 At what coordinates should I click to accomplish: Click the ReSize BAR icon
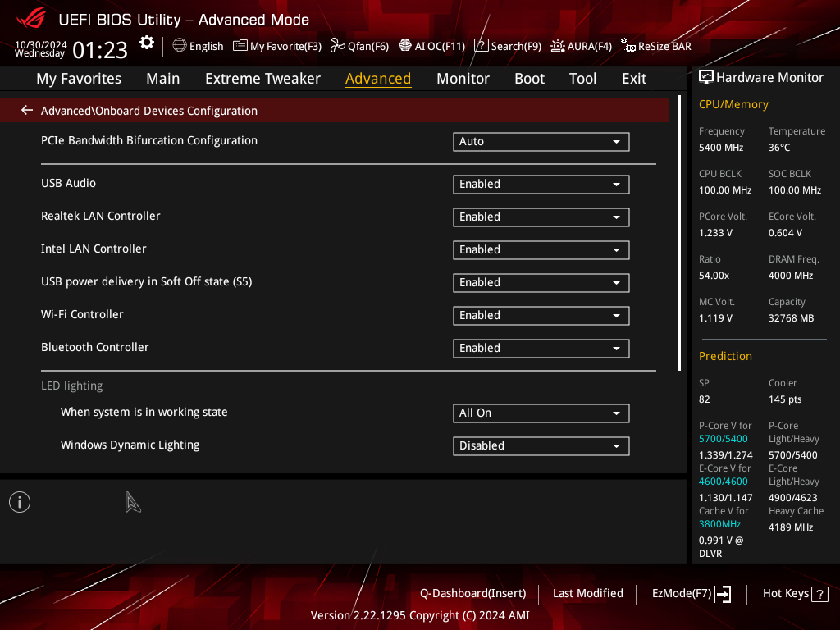(628, 46)
